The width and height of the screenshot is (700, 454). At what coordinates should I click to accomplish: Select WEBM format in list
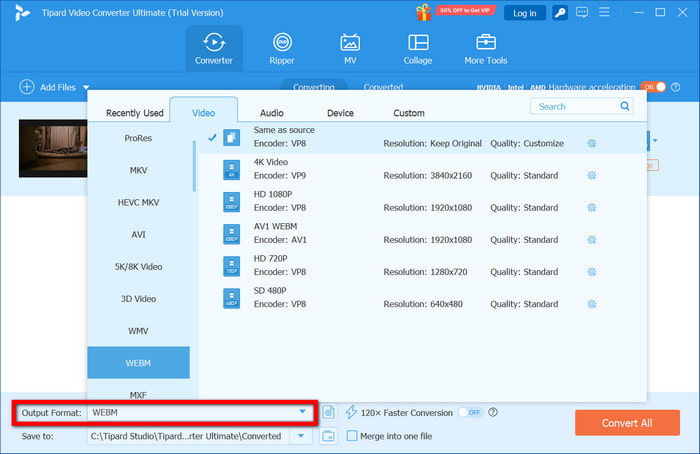(x=138, y=363)
